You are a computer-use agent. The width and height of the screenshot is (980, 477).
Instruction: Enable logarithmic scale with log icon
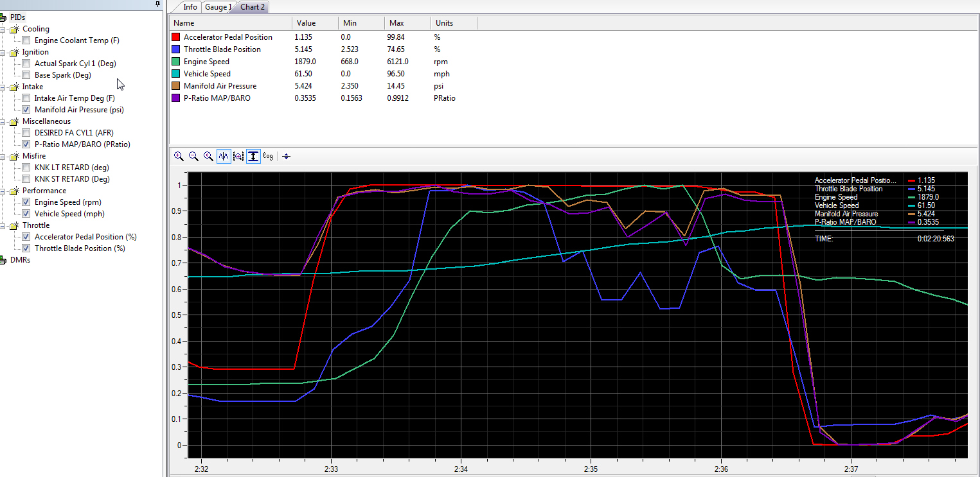268,156
